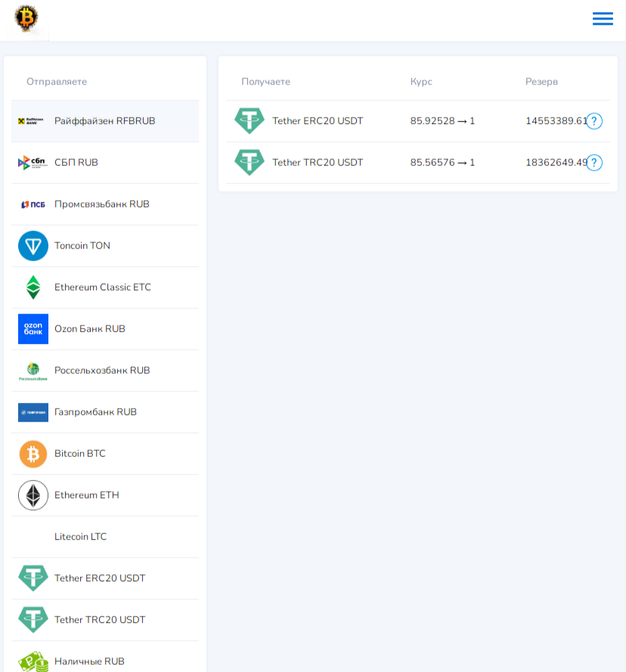Click the Наличные RUB cash icon
The width and height of the screenshot is (626, 672).
coord(33,661)
